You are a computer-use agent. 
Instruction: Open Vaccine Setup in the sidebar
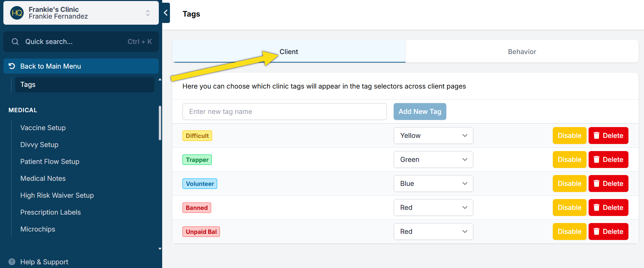tap(43, 128)
